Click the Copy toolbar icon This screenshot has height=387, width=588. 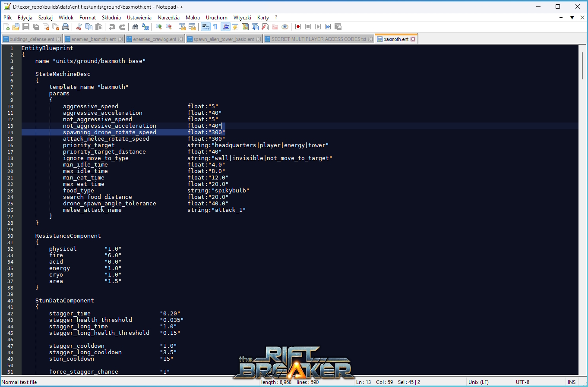pos(89,27)
